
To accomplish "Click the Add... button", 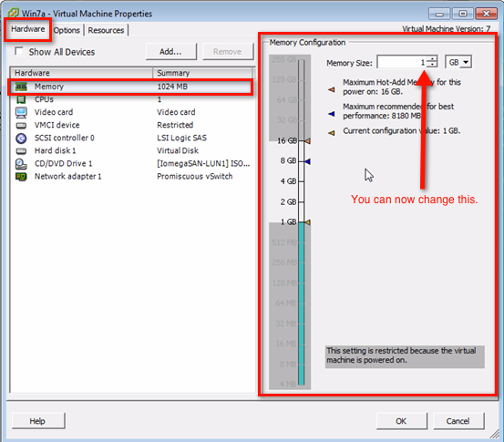I will pos(170,51).
